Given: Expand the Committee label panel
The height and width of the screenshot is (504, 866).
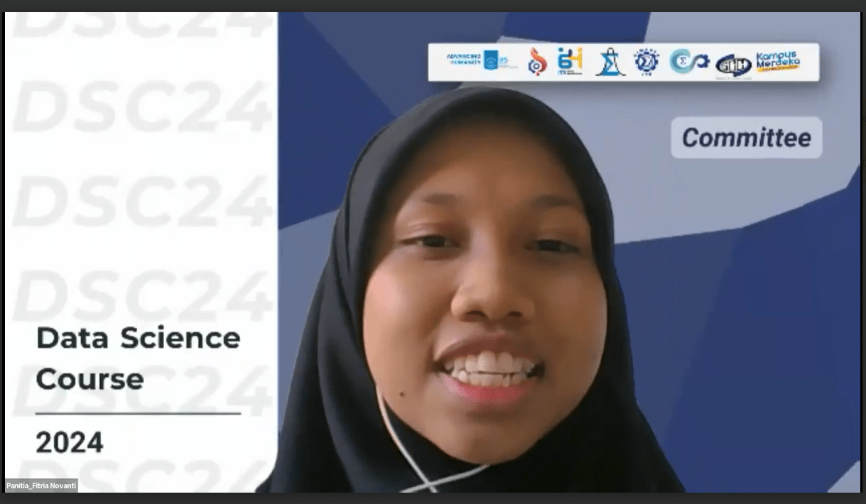Looking at the screenshot, I should pyautogui.click(x=747, y=138).
